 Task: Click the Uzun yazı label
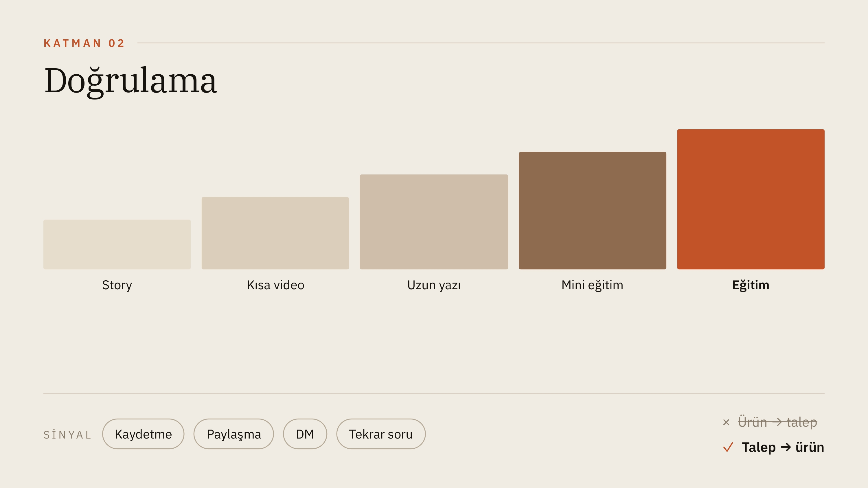(434, 285)
